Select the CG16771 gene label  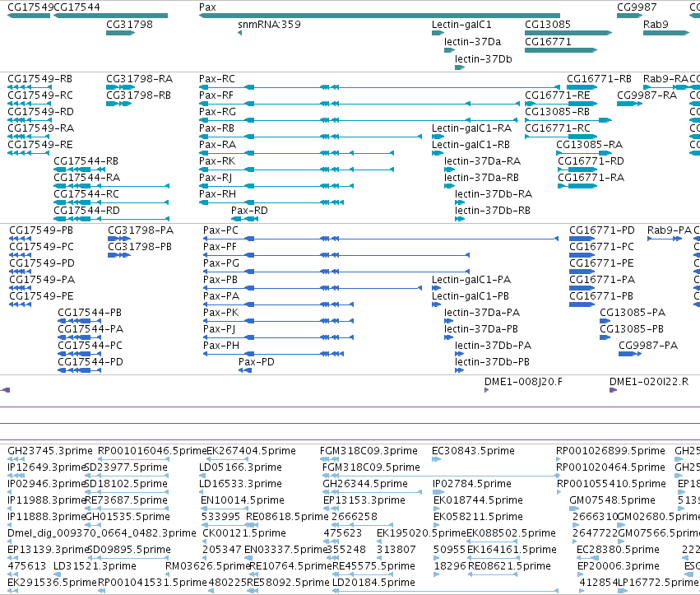[x=548, y=42]
